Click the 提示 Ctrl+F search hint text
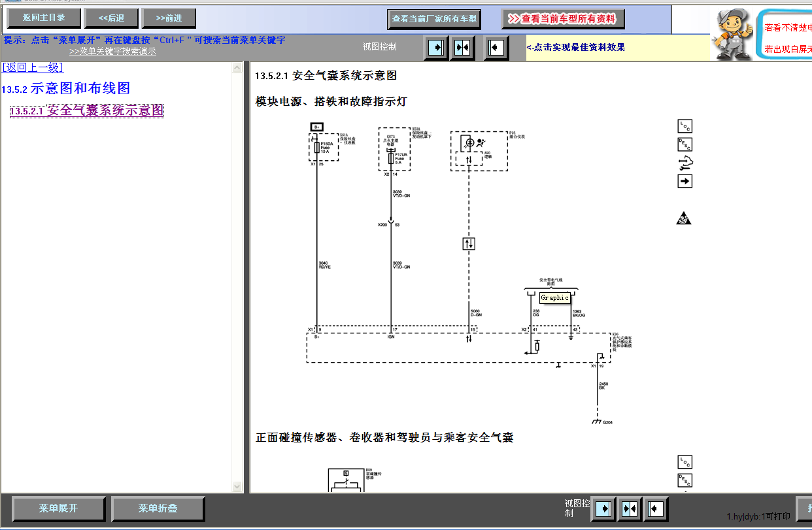Screen dimensions: 812x530 (144, 41)
